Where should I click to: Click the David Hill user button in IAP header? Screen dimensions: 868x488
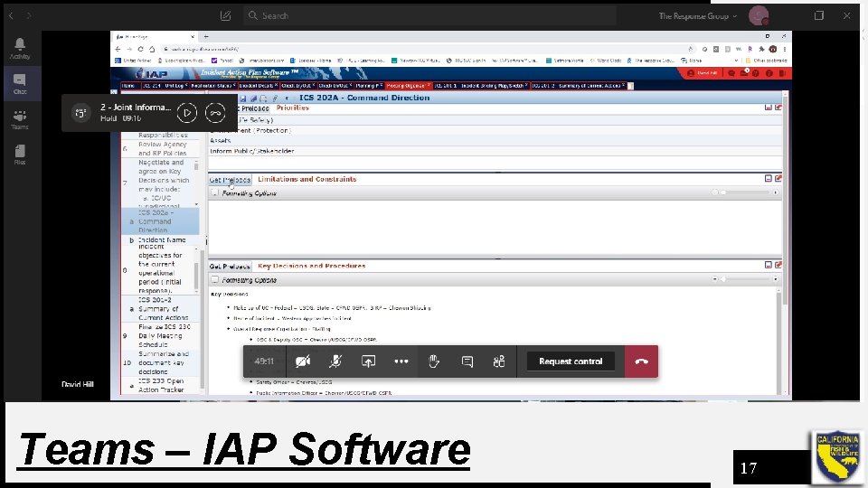pyautogui.click(x=702, y=73)
